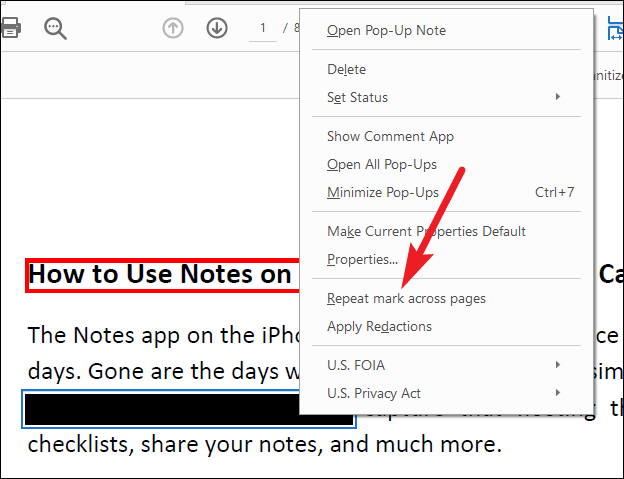Open the Find text magnifier tool
624x479 pixels.
[55, 28]
